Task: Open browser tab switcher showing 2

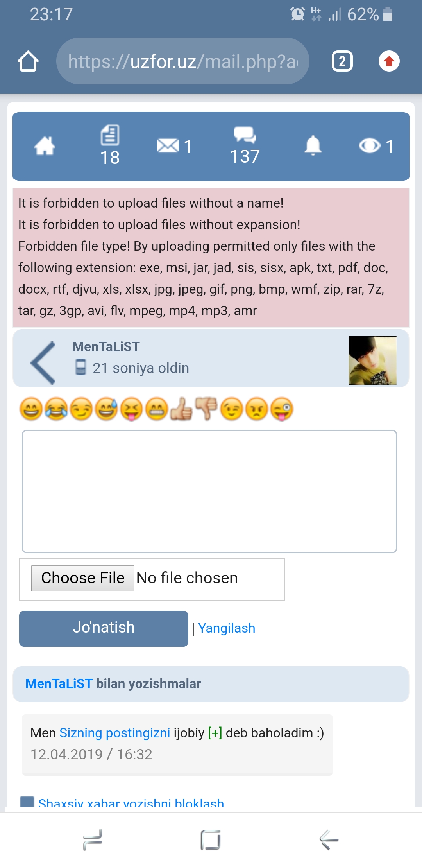Action: click(342, 61)
